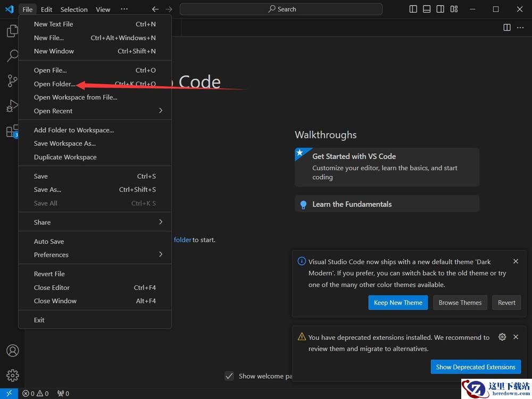The image size is (532, 399).
Task: Click the Search command center field
Action: (281, 9)
